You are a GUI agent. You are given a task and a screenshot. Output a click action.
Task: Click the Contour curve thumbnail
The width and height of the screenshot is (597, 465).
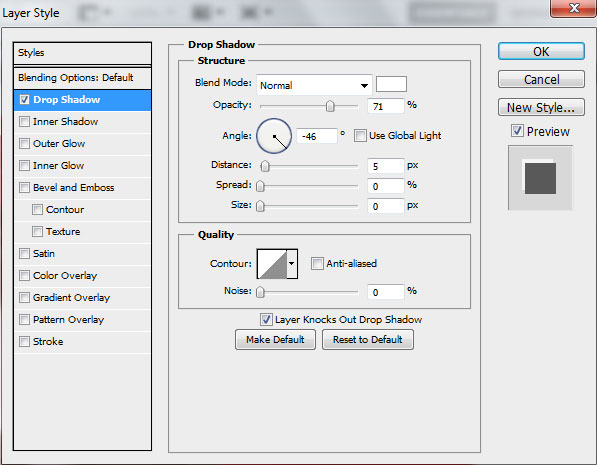pos(272,264)
